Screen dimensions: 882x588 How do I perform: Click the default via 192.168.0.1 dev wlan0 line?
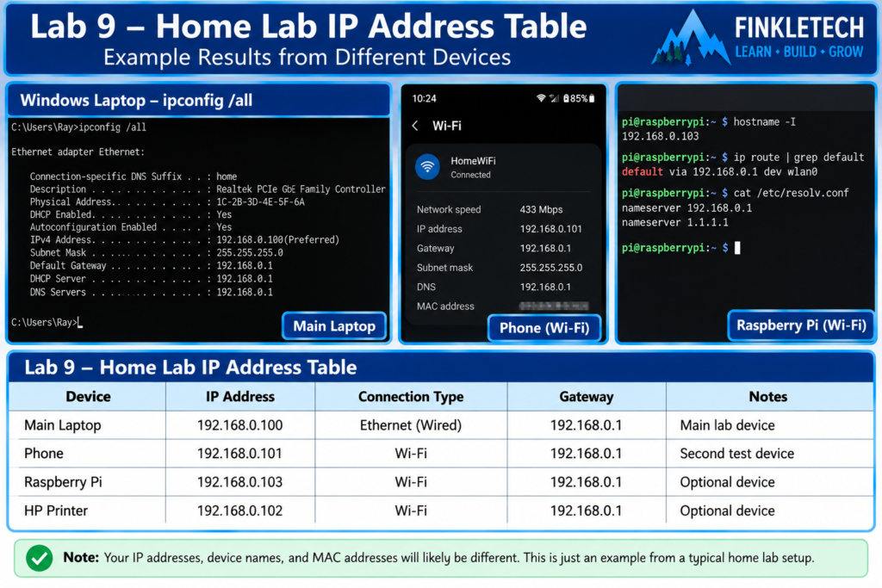coord(719,172)
